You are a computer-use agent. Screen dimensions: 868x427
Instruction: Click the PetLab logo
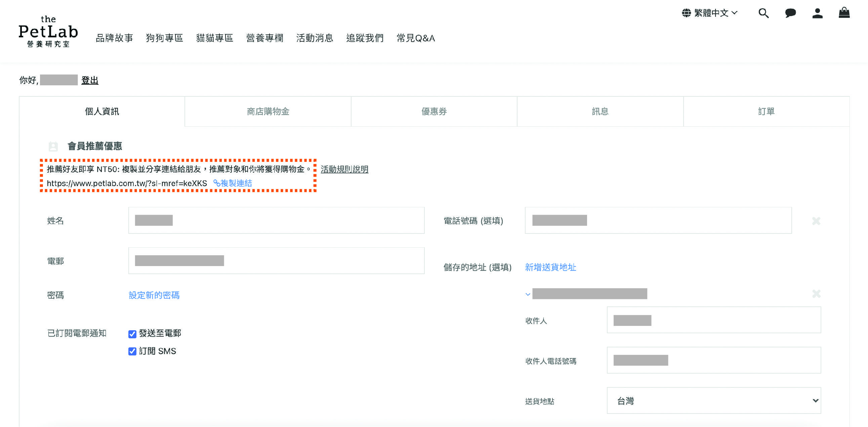48,32
